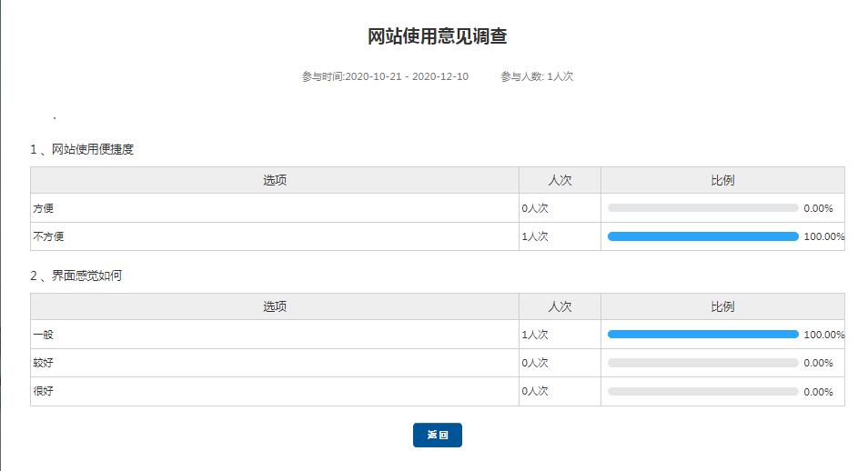Click the 较好 option row label
This screenshot has height=471, width=868.
(x=44, y=363)
